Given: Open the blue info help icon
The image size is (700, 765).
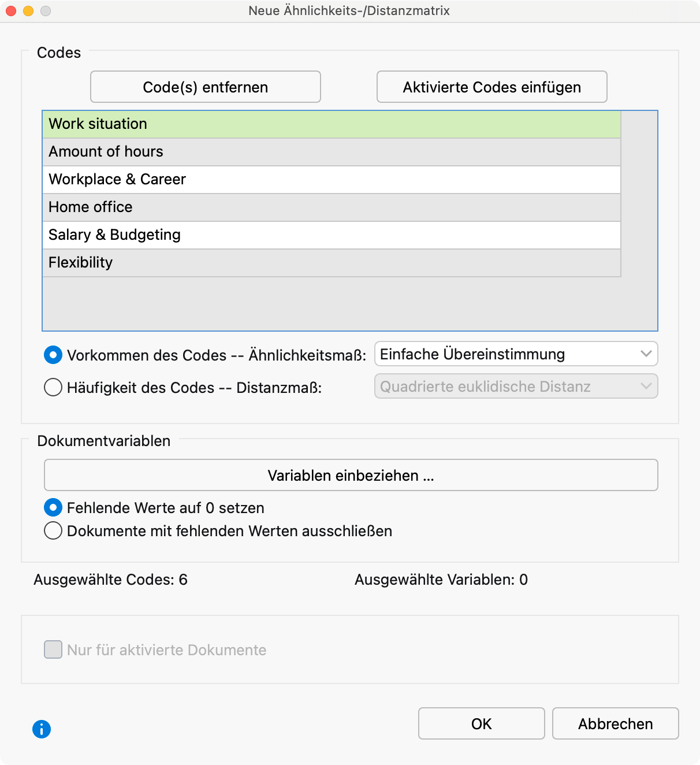Looking at the screenshot, I should click(42, 729).
